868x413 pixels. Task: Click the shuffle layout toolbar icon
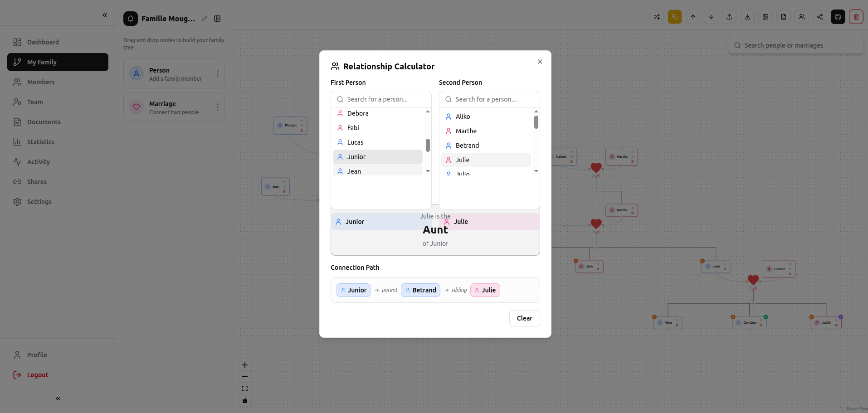[657, 17]
